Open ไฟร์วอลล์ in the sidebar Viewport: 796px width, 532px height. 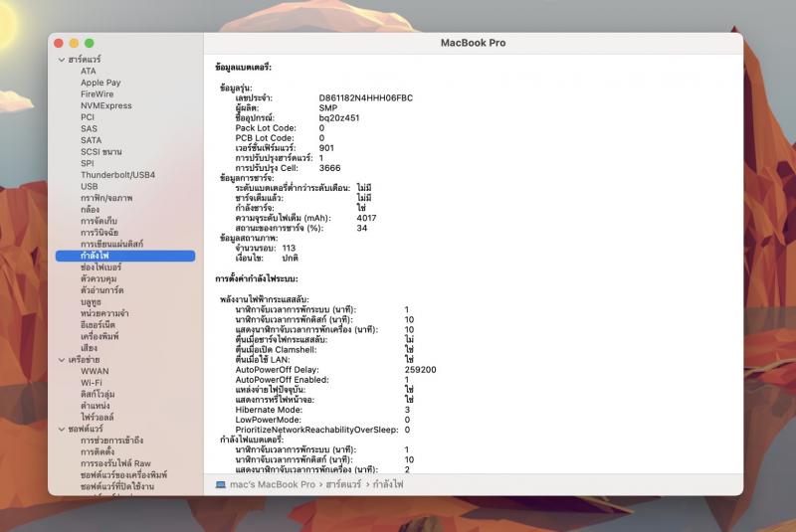click(97, 418)
